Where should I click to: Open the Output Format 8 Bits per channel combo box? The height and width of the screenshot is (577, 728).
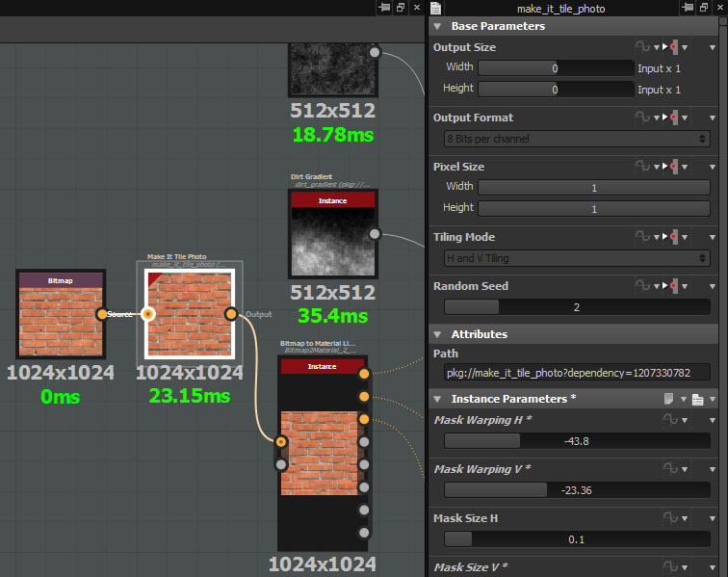(x=577, y=139)
